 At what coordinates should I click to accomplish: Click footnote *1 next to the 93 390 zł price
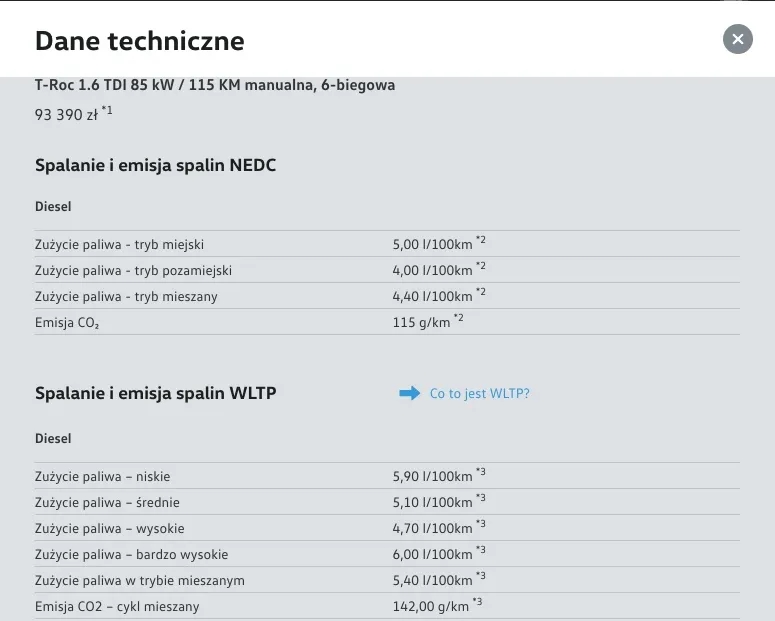107,111
